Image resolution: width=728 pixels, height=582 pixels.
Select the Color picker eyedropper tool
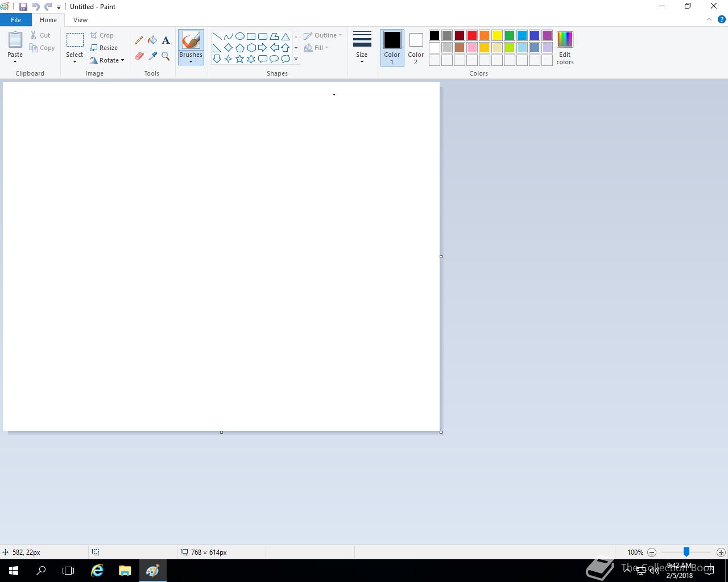pyautogui.click(x=152, y=56)
